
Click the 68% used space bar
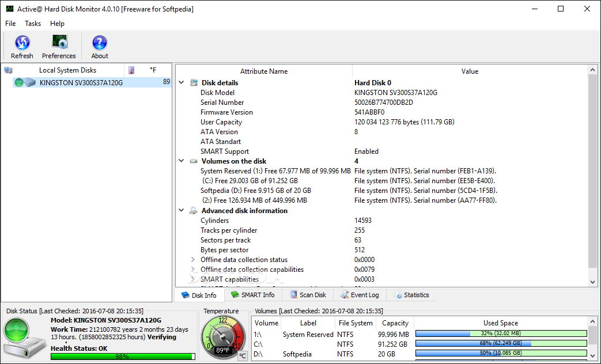tap(501, 343)
